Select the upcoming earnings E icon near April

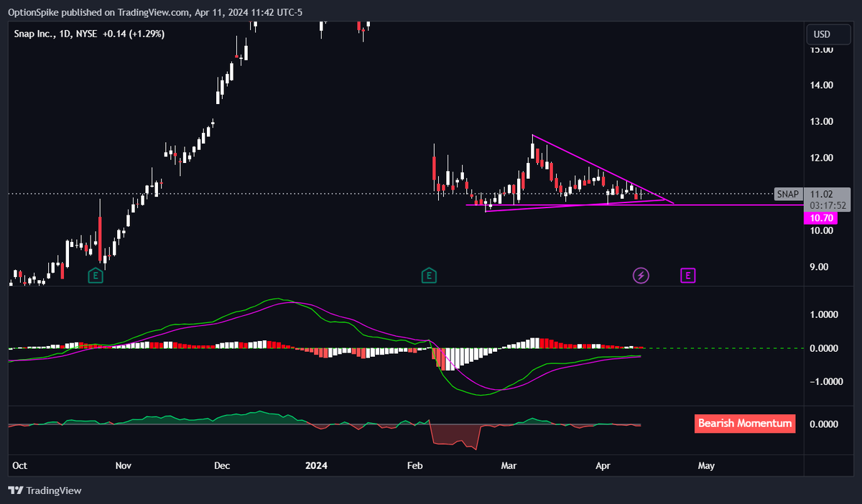(x=687, y=275)
